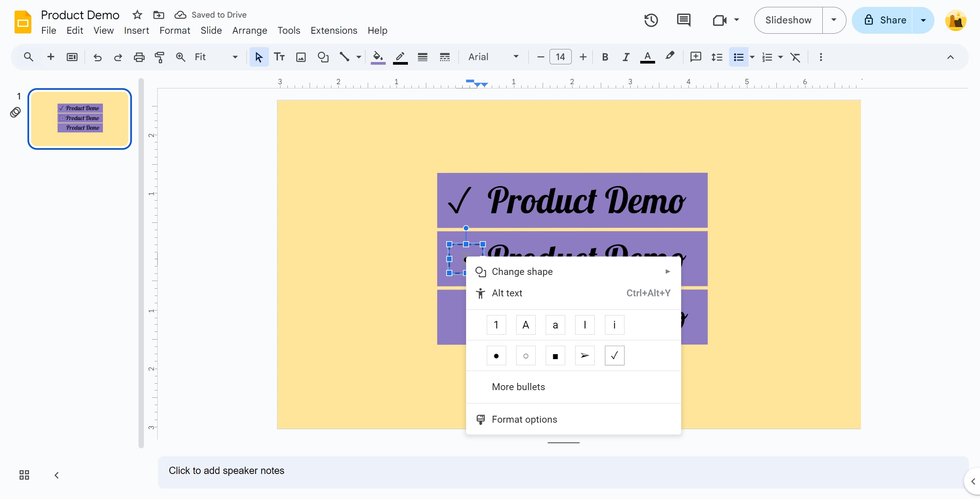Viewport: 980px width, 500px height.
Task: Open the shape insert tool
Action: click(x=323, y=57)
